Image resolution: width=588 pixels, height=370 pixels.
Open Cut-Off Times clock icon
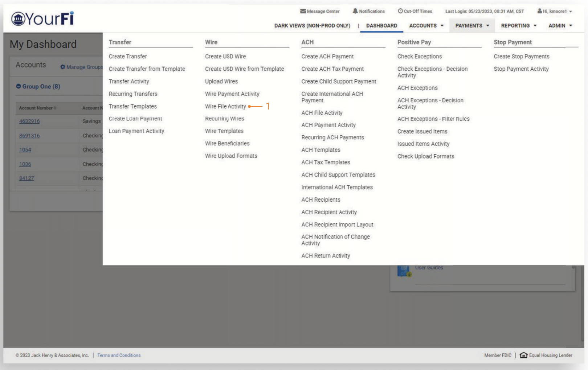400,11
